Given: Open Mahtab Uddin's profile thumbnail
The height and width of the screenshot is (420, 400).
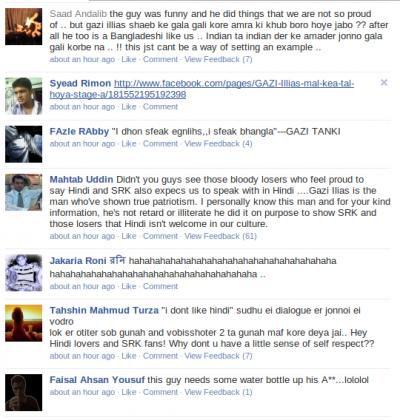Looking at the screenshot, I should [x=24, y=192].
